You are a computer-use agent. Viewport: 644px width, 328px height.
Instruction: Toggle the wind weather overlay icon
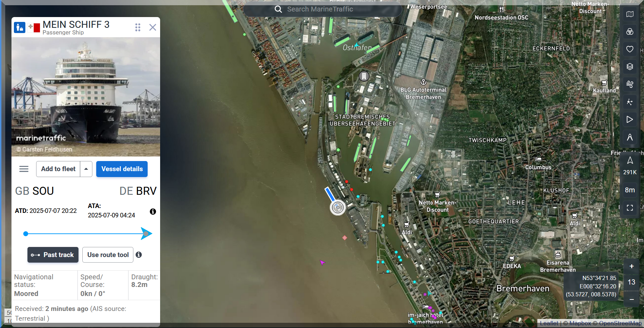coord(629,84)
